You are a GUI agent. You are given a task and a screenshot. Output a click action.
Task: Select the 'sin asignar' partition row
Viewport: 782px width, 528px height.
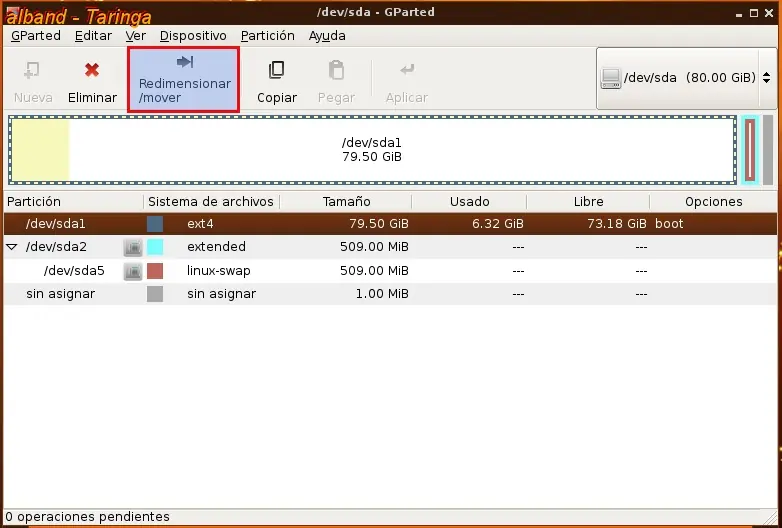click(x=390, y=294)
